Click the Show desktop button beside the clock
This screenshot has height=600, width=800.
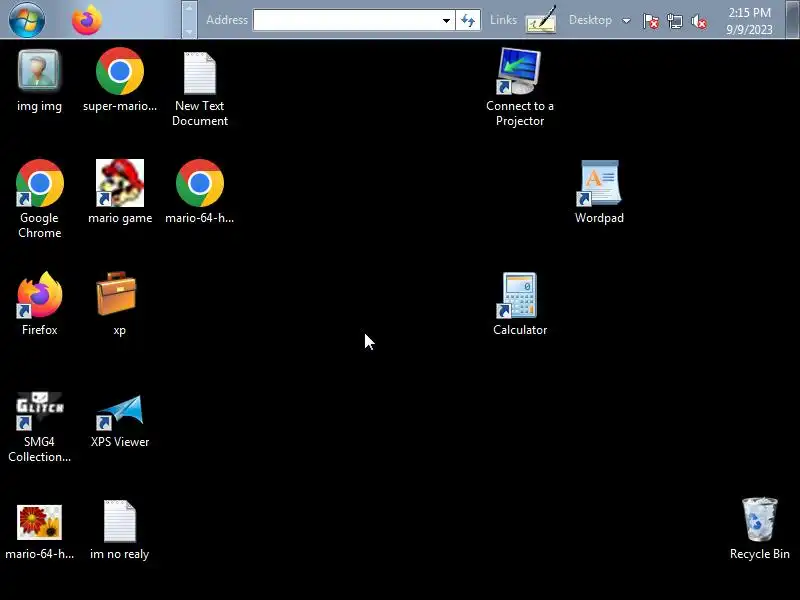(793, 19)
